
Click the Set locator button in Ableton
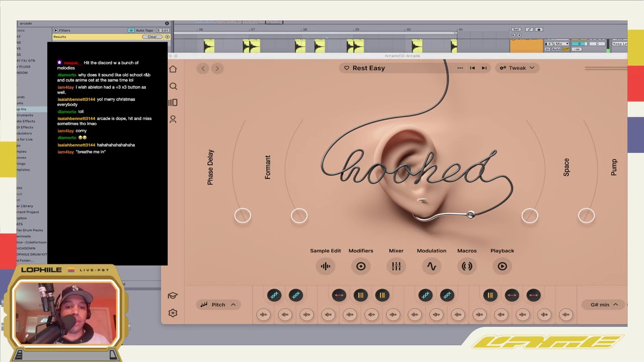pos(516,30)
